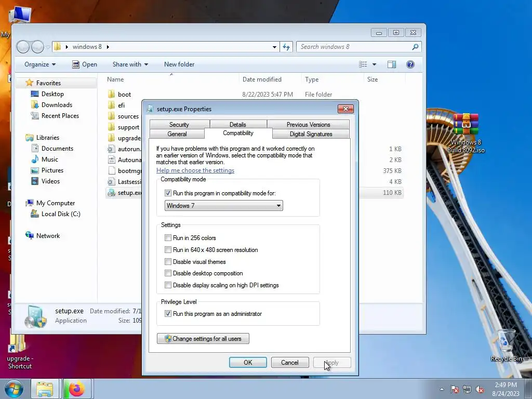Select the Compatibility tab
This screenshot has width=532, height=399.
[x=238, y=133]
